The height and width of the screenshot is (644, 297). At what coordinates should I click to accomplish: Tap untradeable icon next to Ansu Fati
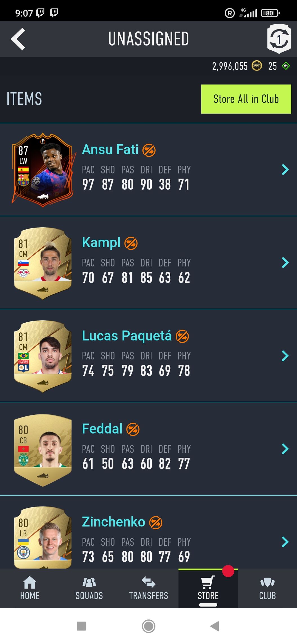[149, 150]
